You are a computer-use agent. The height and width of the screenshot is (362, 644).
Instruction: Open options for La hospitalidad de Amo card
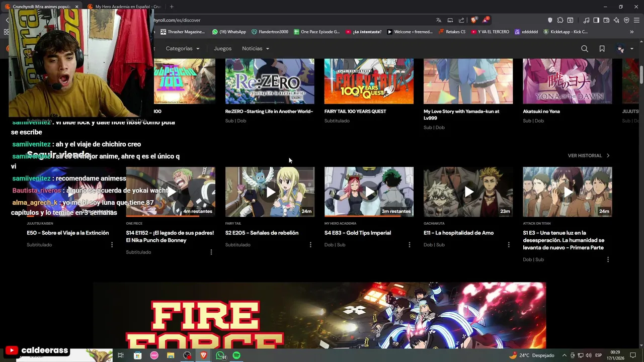point(508,245)
